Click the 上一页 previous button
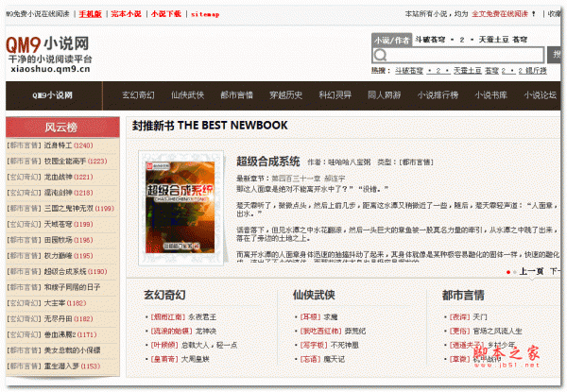This screenshot has height=392, width=567. coord(531,271)
